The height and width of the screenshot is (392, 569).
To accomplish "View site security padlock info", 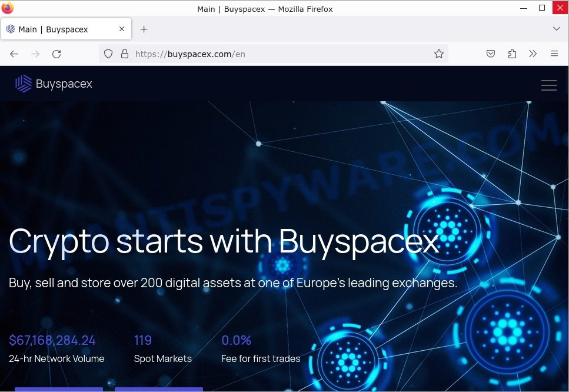I will [x=125, y=54].
